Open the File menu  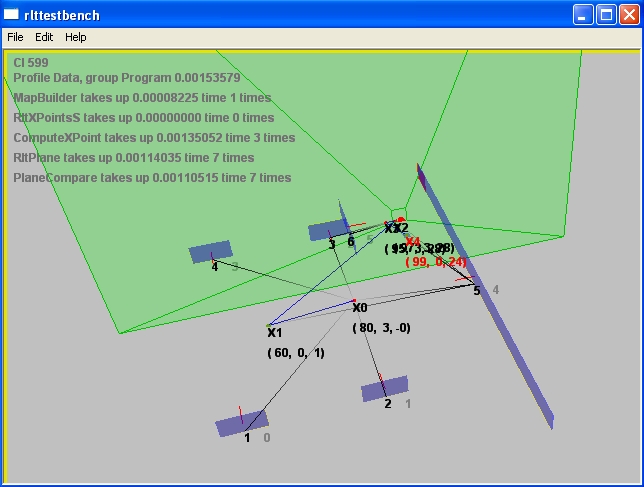[15, 37]
